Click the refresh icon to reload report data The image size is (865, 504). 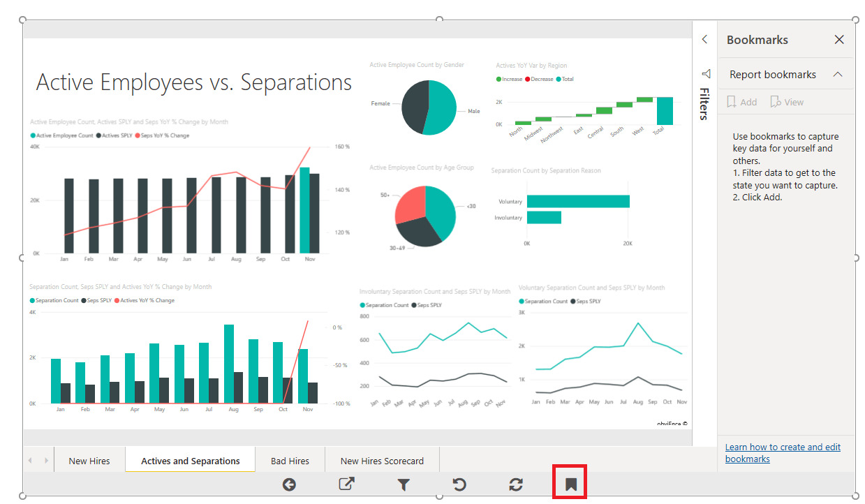515,483
